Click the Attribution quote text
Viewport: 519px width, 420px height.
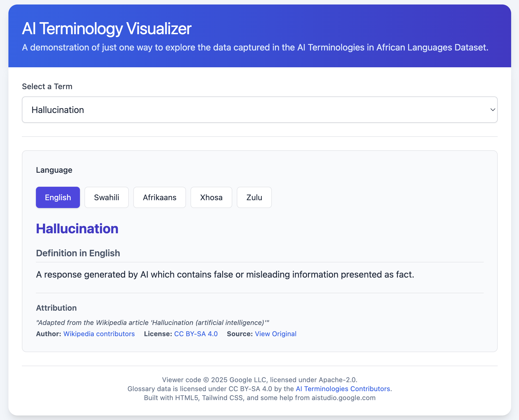click(152, 322)
